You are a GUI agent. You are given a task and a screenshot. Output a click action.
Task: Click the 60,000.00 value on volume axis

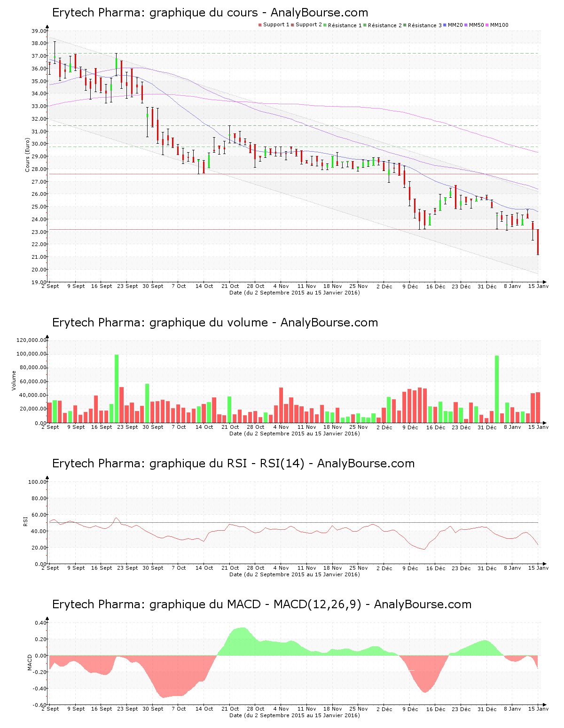[32, 381]
